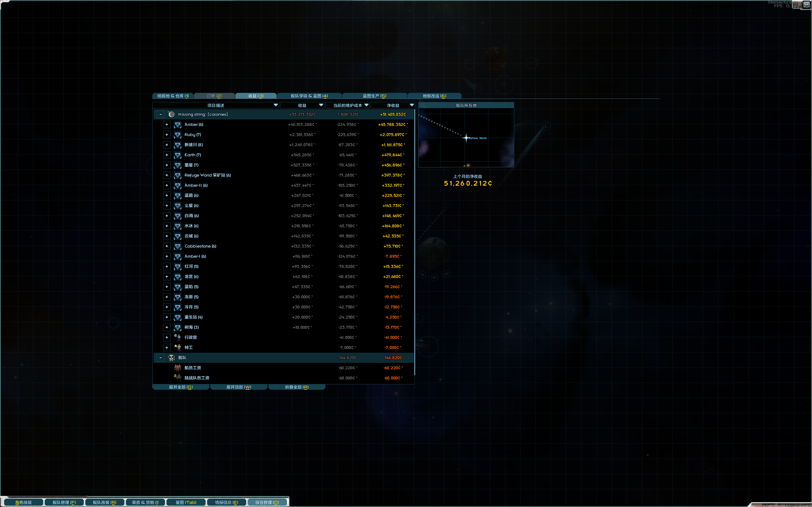
Task: Click the Amber (6) colony icon
Action: click(x=178, y=125)
